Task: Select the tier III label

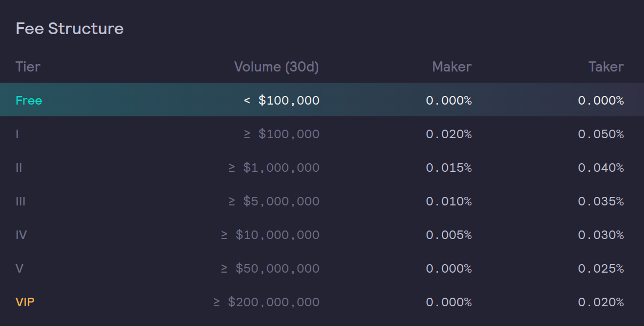Action: click(x=21, y=201)
